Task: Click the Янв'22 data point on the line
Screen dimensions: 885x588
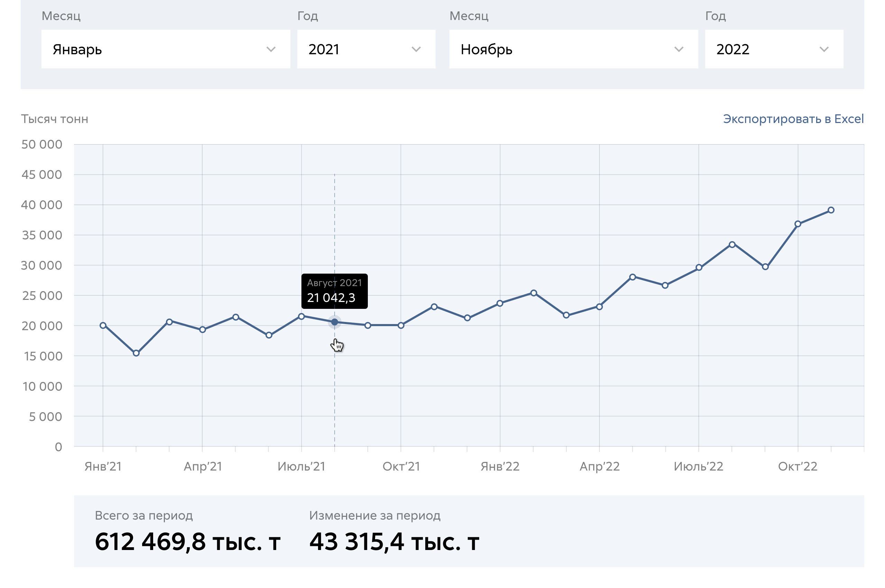Action: click(500, 303)
